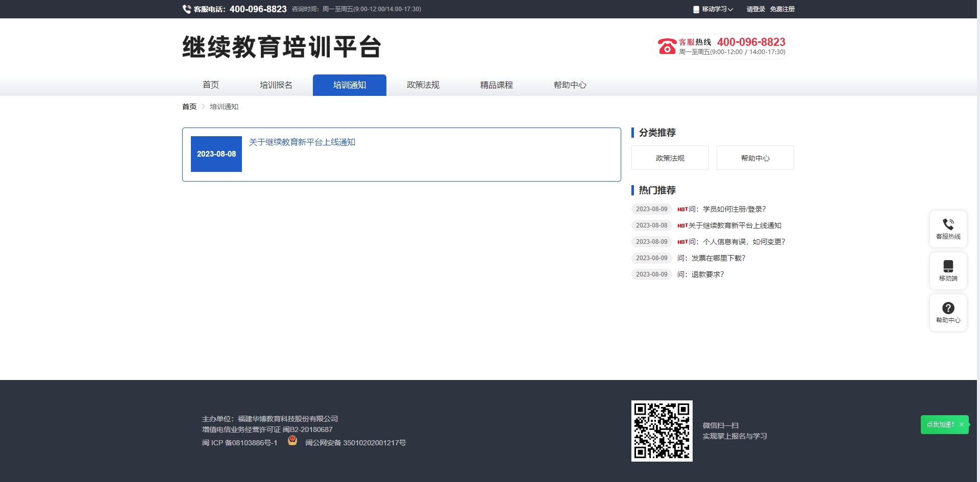The image size is (980, 482).
Task: Click the HOT badge beside 学员如何注册/登录
Action: (682, 209)
